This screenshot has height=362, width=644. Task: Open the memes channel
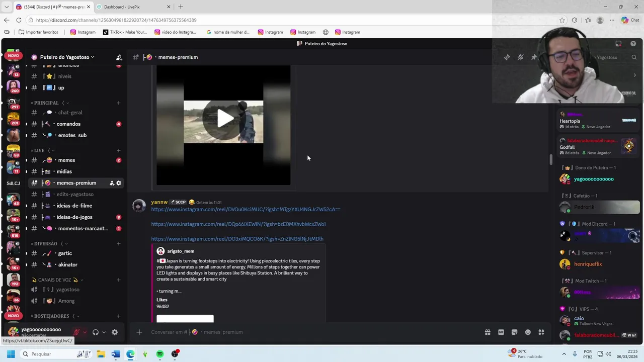[x=66, y=160]
